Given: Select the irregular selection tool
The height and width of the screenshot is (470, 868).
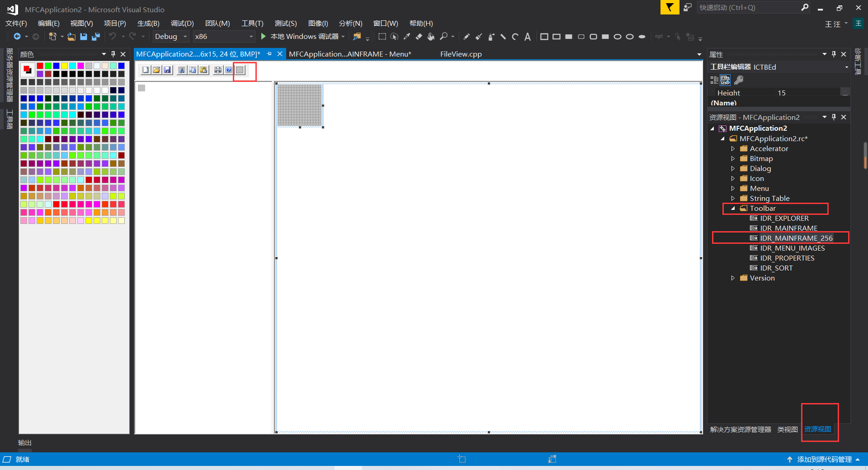Looking at the screenshot, I should 394,37.
